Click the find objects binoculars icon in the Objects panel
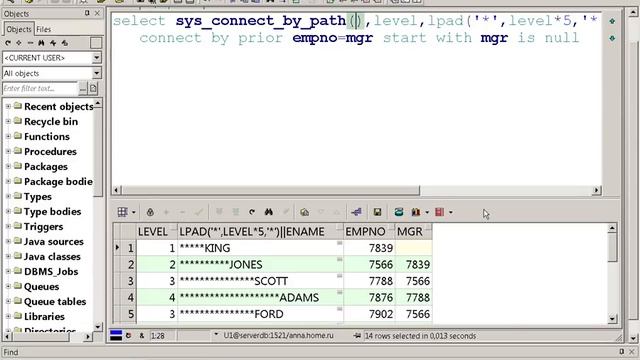 (41, 43)
